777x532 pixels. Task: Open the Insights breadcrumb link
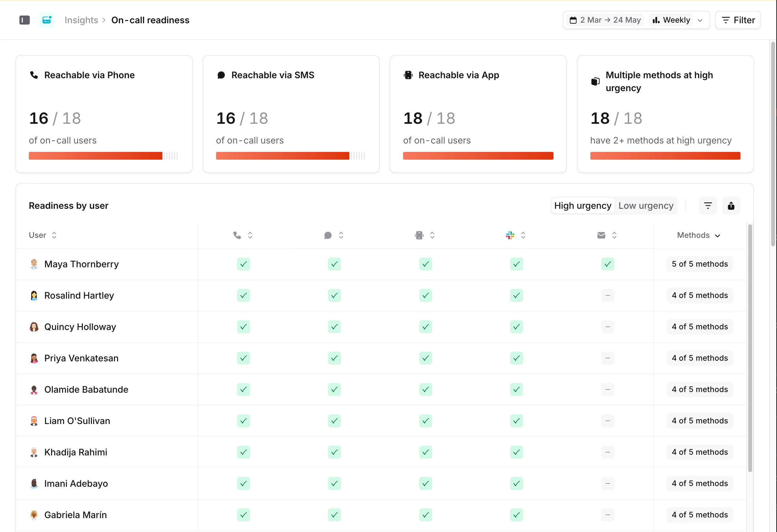(81, 20)
